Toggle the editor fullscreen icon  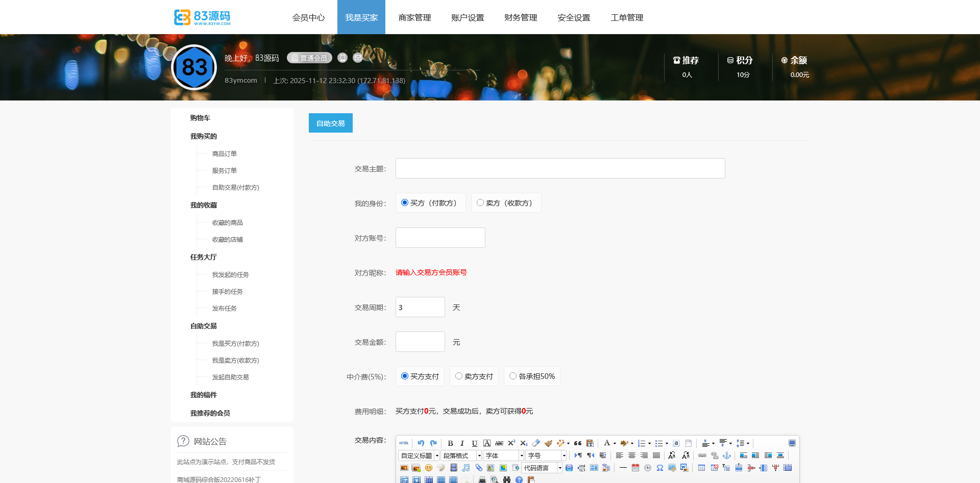(792, 443)
